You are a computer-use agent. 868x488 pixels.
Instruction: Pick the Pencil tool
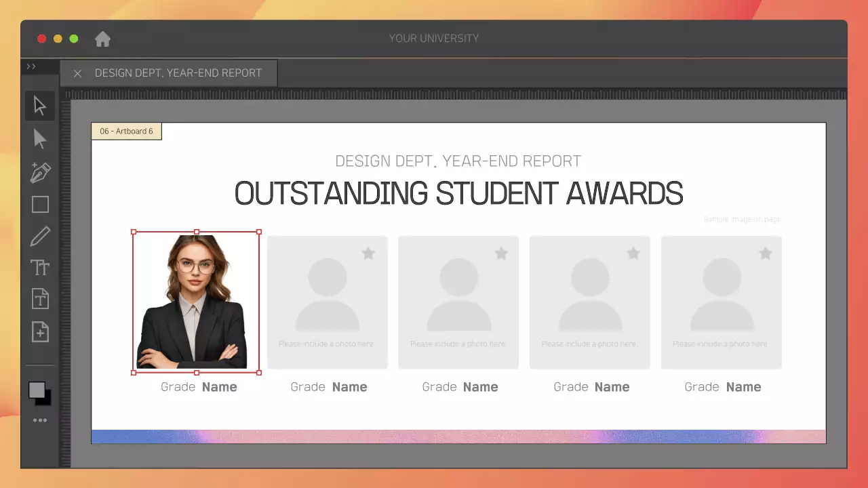tap(40, 237)
